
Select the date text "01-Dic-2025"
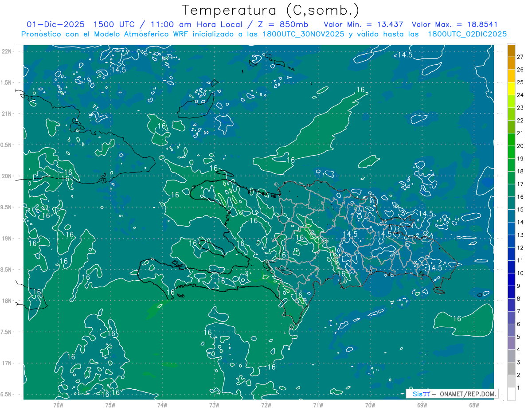pos(56,24)
